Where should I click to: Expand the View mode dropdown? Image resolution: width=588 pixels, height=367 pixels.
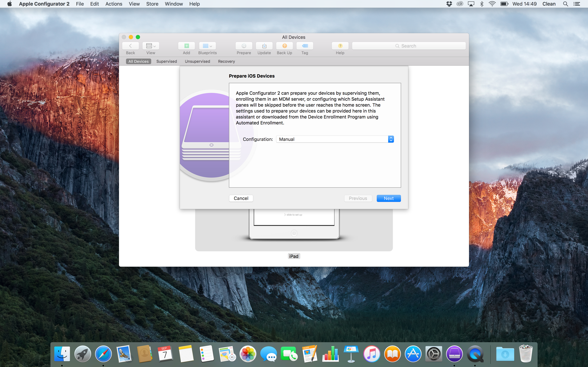(x=151, y=46)
